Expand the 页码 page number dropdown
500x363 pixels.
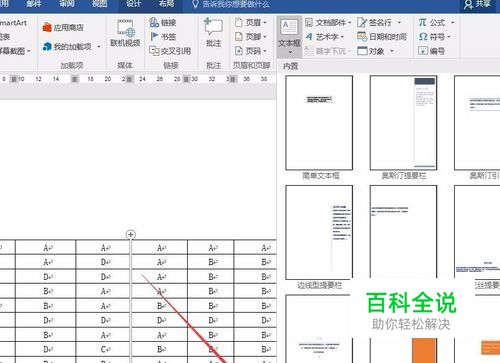tap(265, 51)
